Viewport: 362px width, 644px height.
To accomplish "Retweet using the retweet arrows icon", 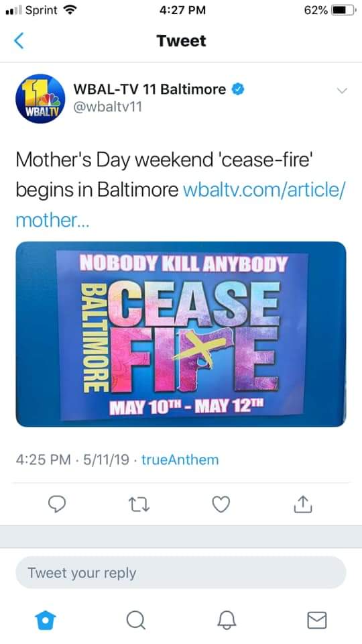I will pos(139,504).
